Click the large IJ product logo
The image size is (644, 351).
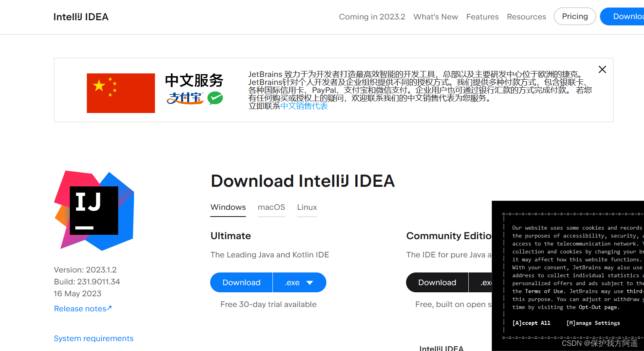(x=94, y=210)
